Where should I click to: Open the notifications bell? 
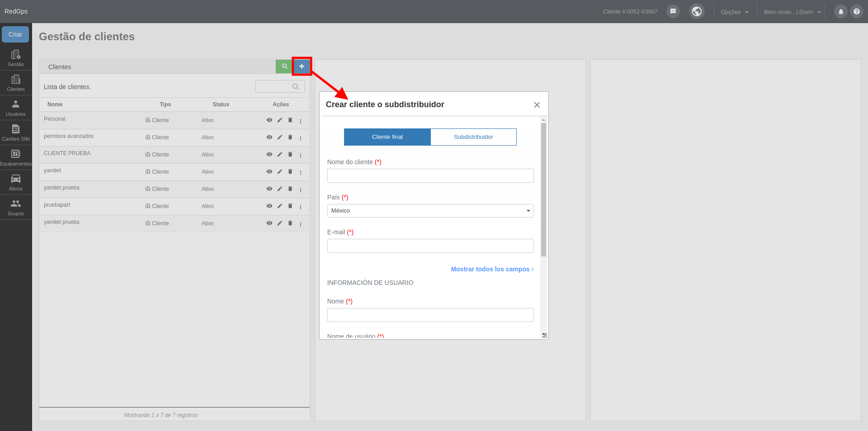click(x=841, y=12)
